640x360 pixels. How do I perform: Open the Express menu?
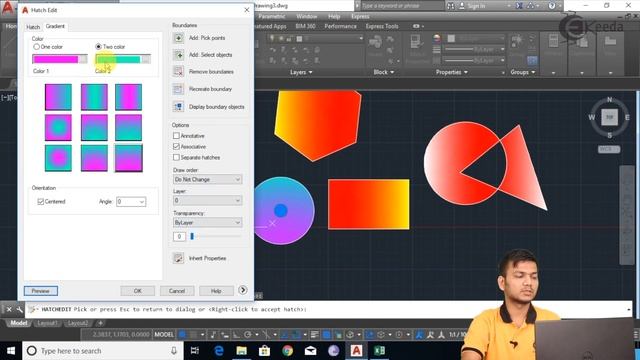pyautogui.click(x=360, y=16)
